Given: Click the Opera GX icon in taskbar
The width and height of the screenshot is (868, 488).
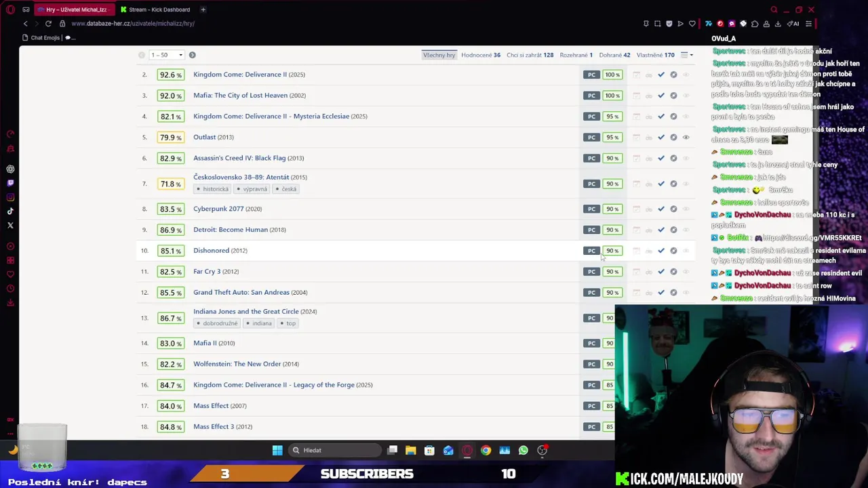Looking at the screenshot, I should click(467, 450).
